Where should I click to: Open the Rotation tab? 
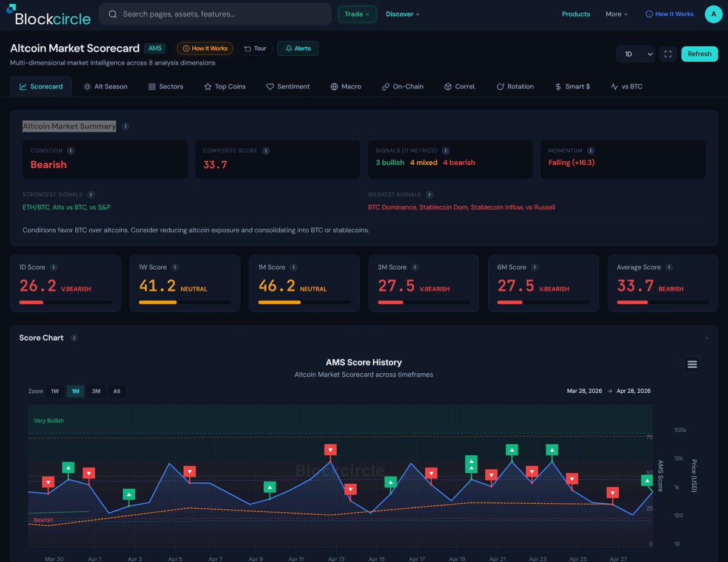pos(515,87)
